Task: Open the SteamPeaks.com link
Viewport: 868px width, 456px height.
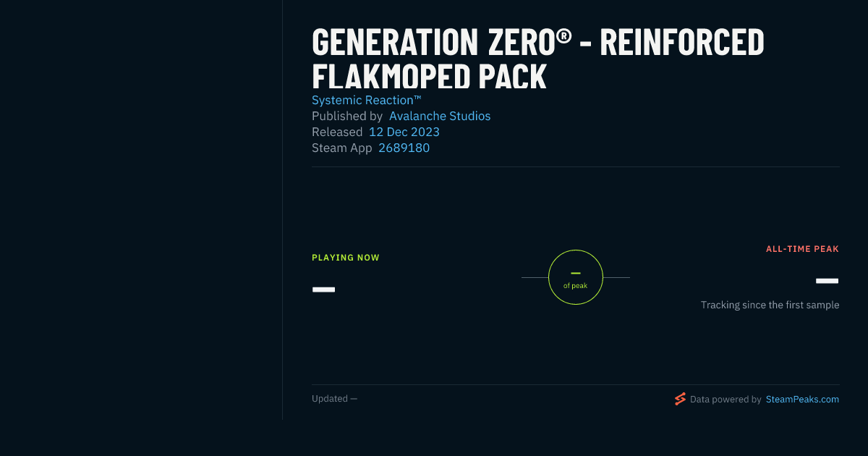Action: tap(802, 399)
